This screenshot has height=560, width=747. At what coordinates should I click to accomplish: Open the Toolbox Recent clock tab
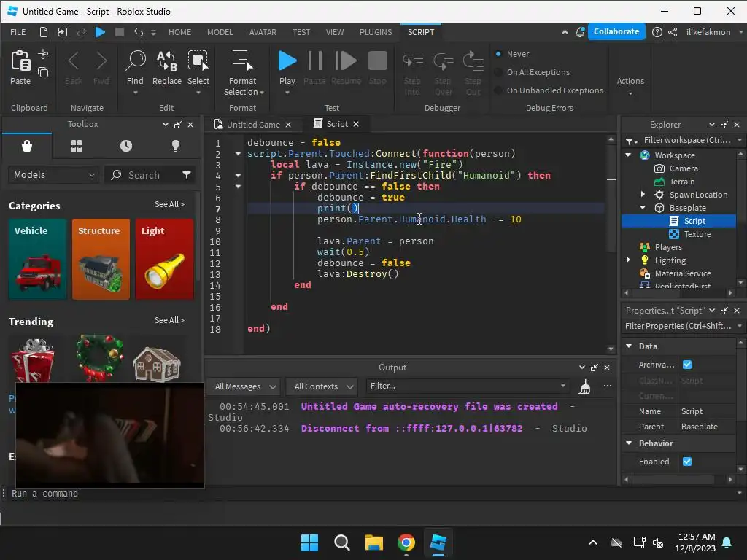click(x=126, y=146)
